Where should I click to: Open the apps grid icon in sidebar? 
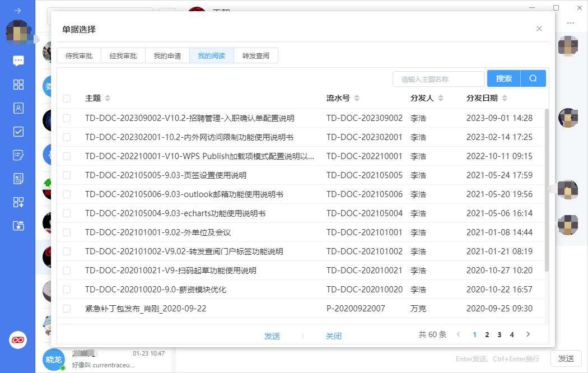click(x=18, y=85)
